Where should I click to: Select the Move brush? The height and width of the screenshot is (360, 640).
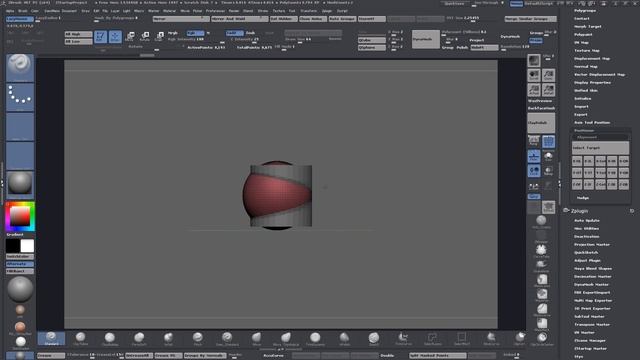tap(256, 338)
